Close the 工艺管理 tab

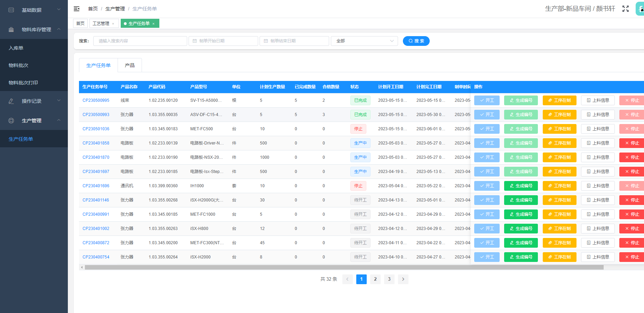113,24
